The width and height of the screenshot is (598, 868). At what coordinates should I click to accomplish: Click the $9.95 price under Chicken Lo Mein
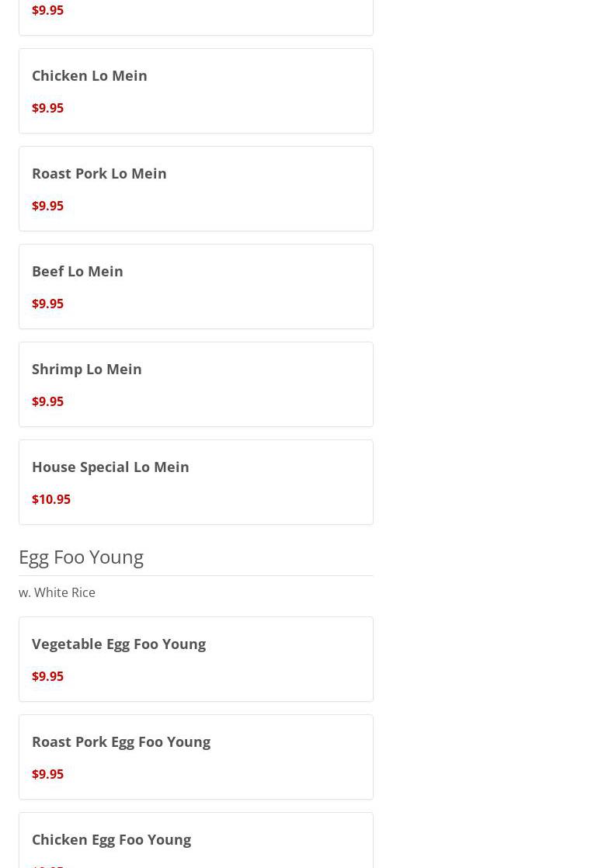click(47, 108)
